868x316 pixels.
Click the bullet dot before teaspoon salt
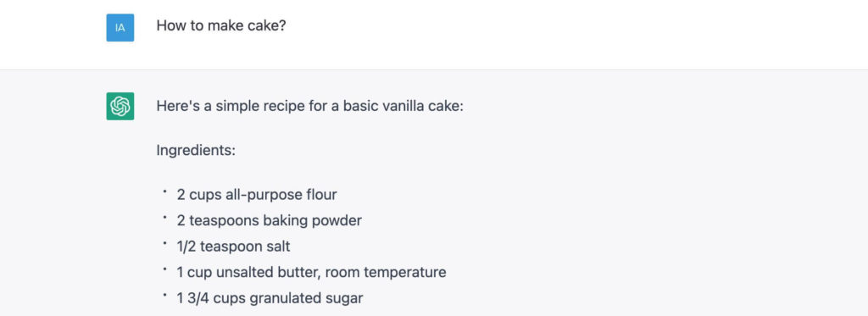pyautogui.click(x=164, y=242)
